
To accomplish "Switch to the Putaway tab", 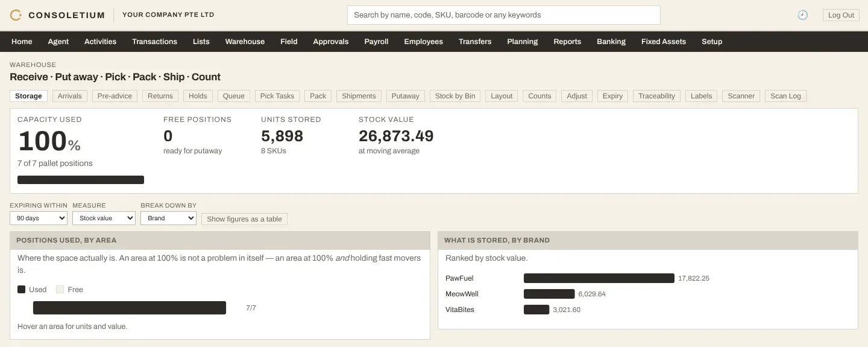I will pos(406,96).
